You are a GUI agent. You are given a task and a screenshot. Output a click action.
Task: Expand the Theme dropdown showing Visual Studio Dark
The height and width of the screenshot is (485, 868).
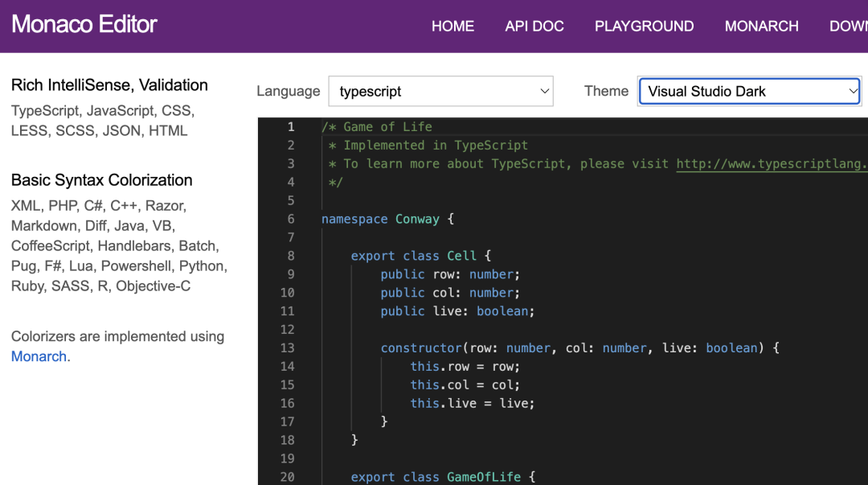pos(749,92)
